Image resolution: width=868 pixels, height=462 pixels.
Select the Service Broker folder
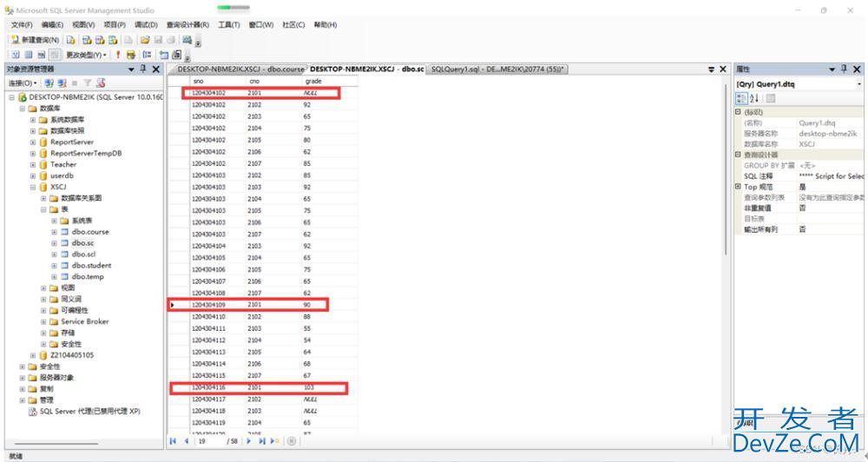pos(85,321)
